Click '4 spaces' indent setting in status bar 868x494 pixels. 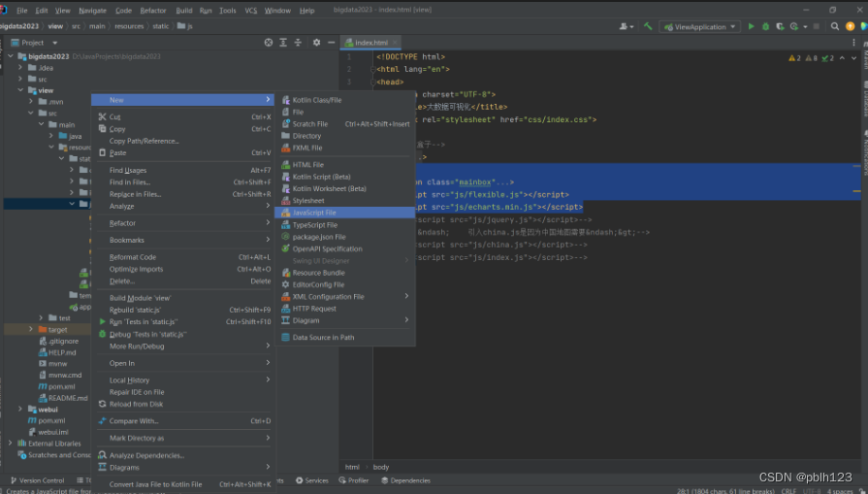(840, 491)
